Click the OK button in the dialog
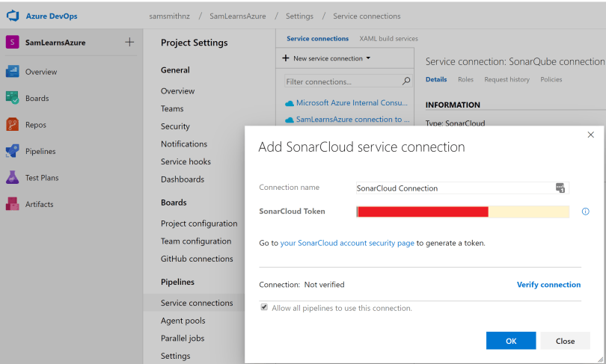This screenshot has width=606, height=364. tap(511, 341)
